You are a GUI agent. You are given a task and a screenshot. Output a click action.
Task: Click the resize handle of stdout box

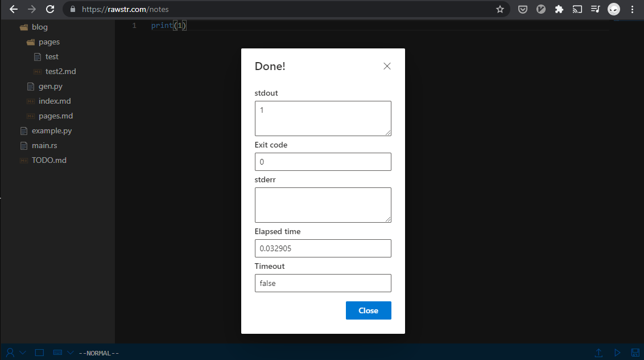(388, 133)
